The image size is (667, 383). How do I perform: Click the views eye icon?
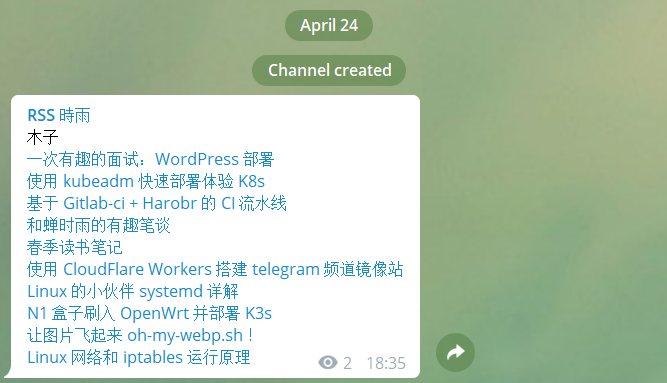[x=328, y=363]
